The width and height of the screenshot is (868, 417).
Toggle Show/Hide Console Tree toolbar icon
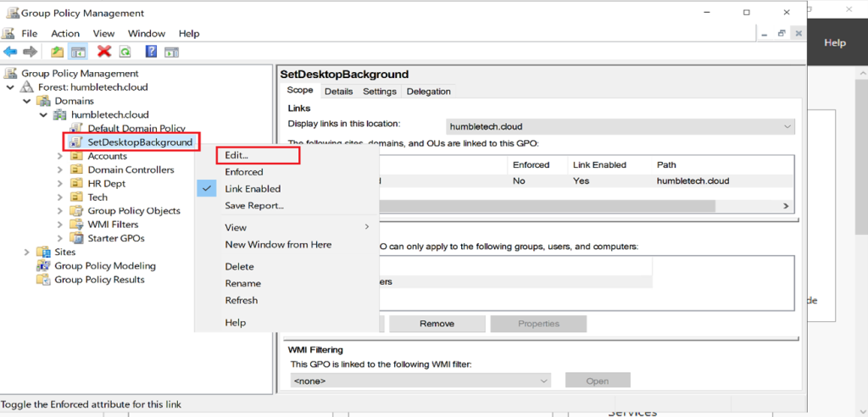(78, 52)
